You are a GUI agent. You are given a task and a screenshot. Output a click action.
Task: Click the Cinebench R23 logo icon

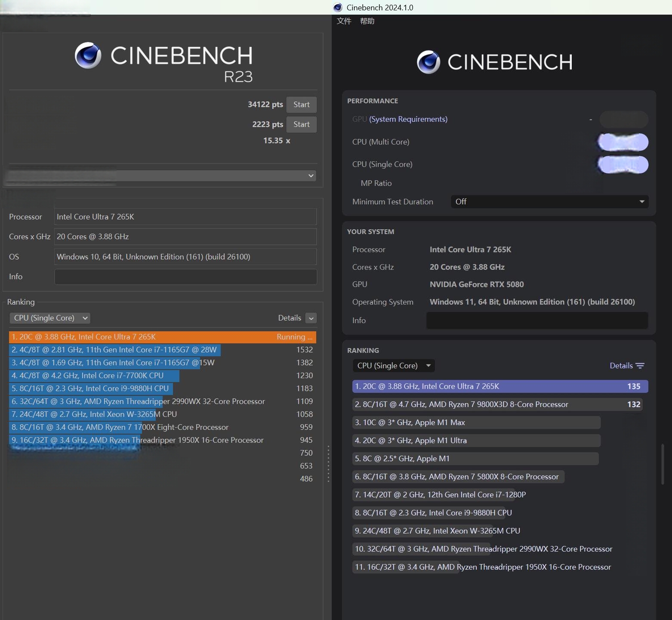(x=88, y=56)
